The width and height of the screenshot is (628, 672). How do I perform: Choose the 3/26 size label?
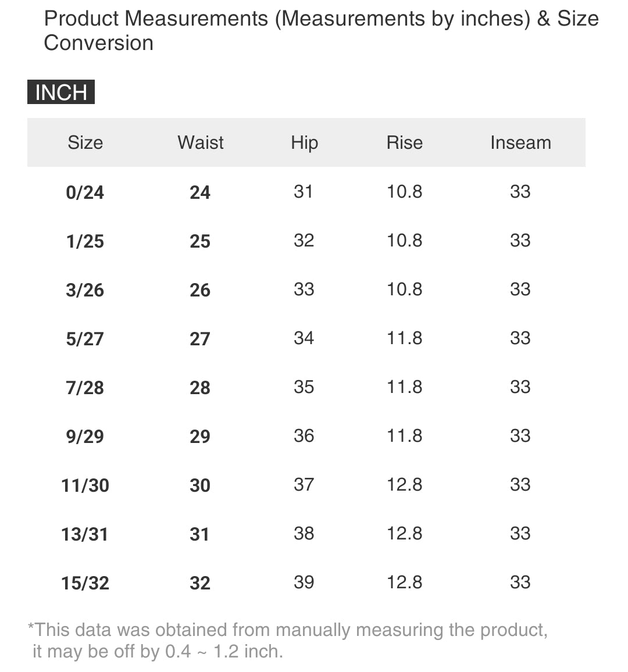coord(85,290)
